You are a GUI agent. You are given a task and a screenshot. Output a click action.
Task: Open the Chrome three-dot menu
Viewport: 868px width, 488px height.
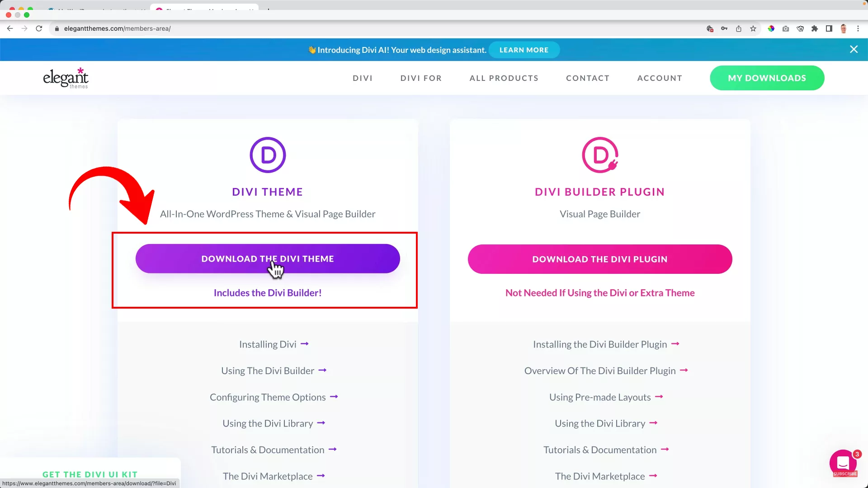click(x=858, y=28)
